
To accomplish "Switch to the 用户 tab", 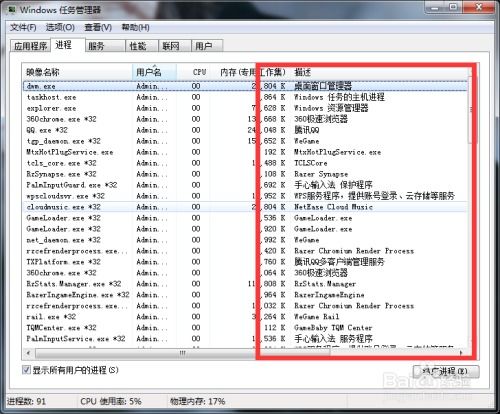I will tap(207, 46).
